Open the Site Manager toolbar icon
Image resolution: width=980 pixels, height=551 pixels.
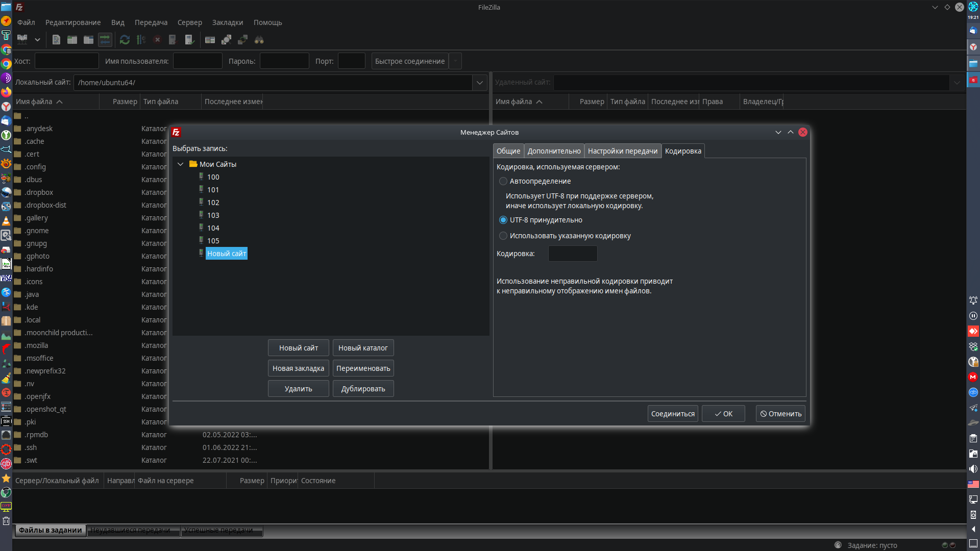point(22,39)
